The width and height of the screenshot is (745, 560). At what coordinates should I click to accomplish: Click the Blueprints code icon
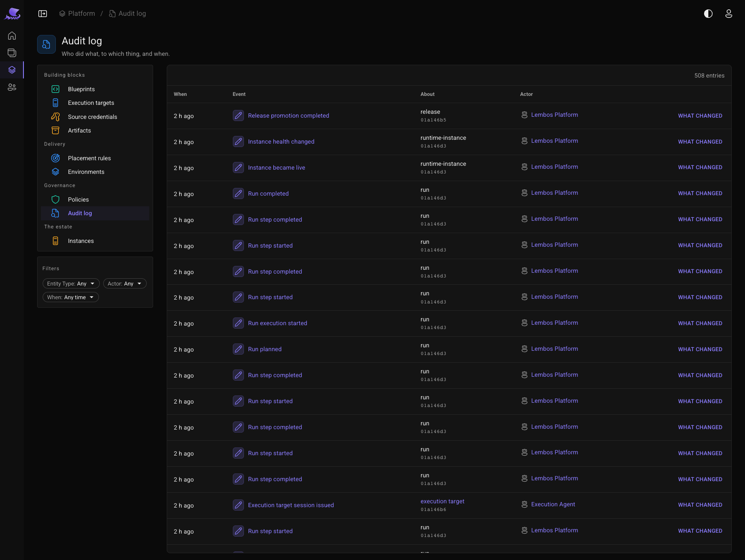(55, 89)
